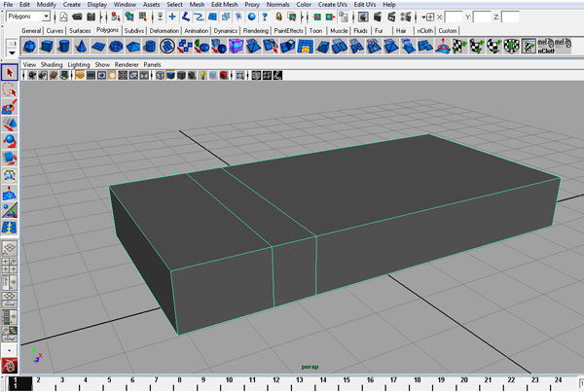Activate the Rotate tool in the toolbox
584x392 pixels.
[10, 141]
